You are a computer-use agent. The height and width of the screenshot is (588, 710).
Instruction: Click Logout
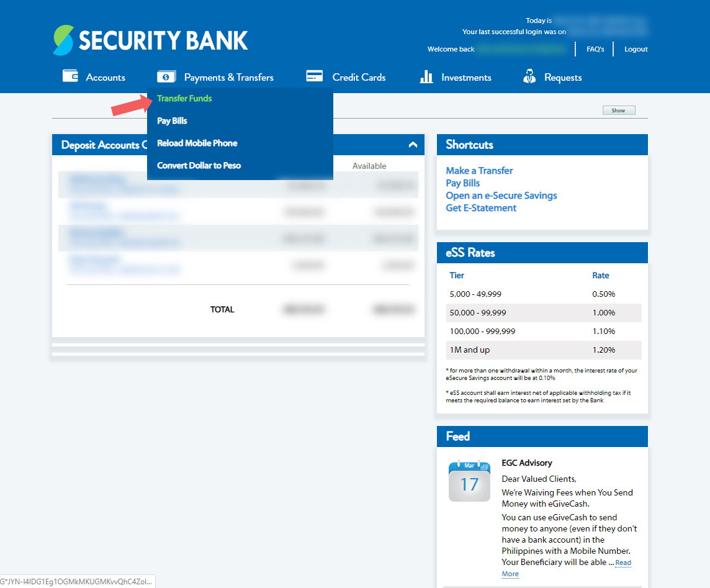pos(636,49)
